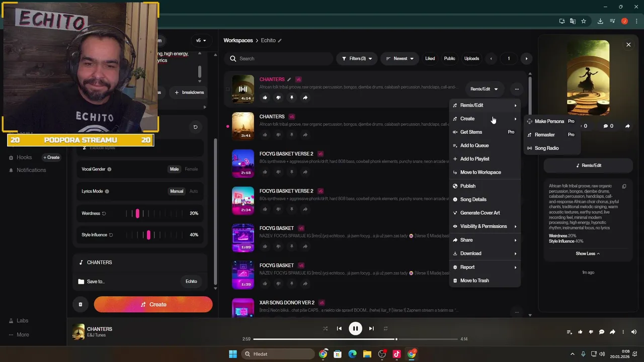
Task: Show Vocal Gender info tooltip icon
Action: pos(109,169)
